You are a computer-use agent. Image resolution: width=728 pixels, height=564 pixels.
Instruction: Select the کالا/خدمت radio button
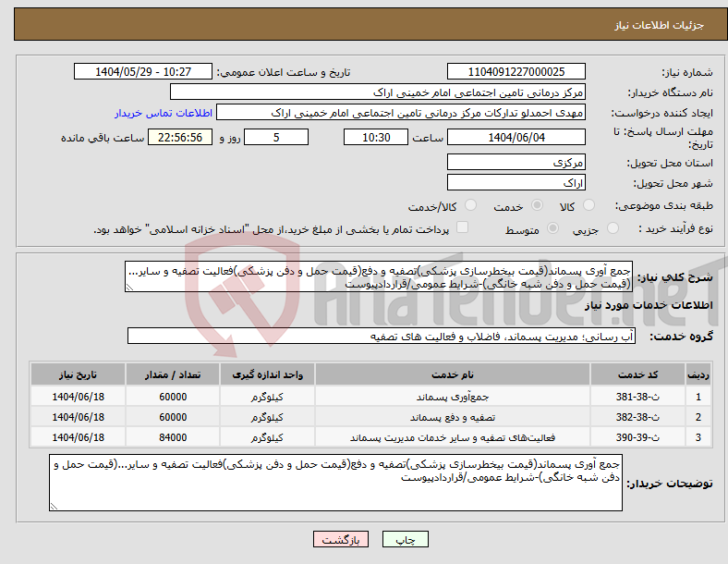tap(471, 205)
